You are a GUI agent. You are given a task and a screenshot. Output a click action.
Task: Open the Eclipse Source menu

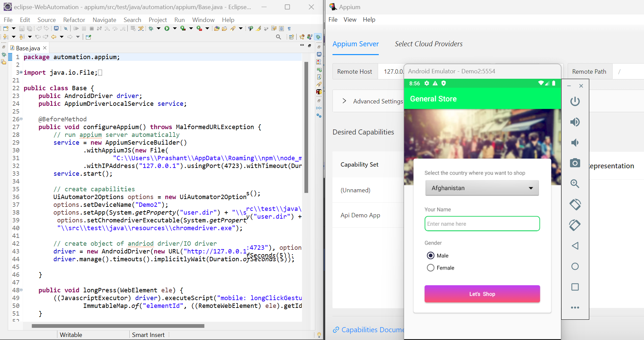point(47,20)
